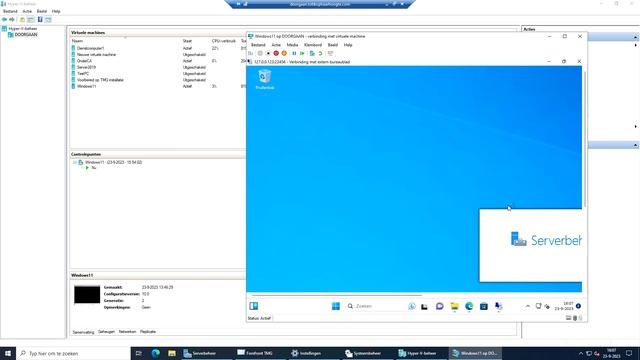
Task: Open Klembord menu in VM connection window
Action: pos(313,45)
